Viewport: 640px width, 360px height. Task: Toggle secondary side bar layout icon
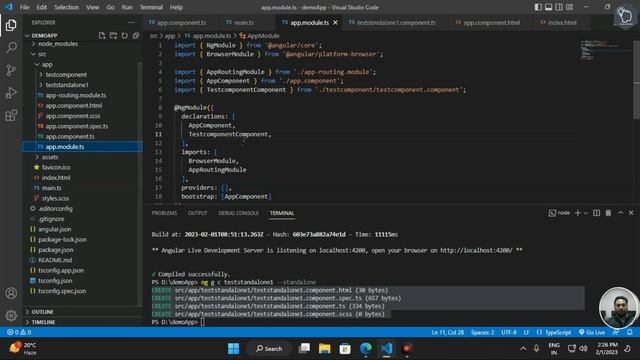click(x=559, y=7)
